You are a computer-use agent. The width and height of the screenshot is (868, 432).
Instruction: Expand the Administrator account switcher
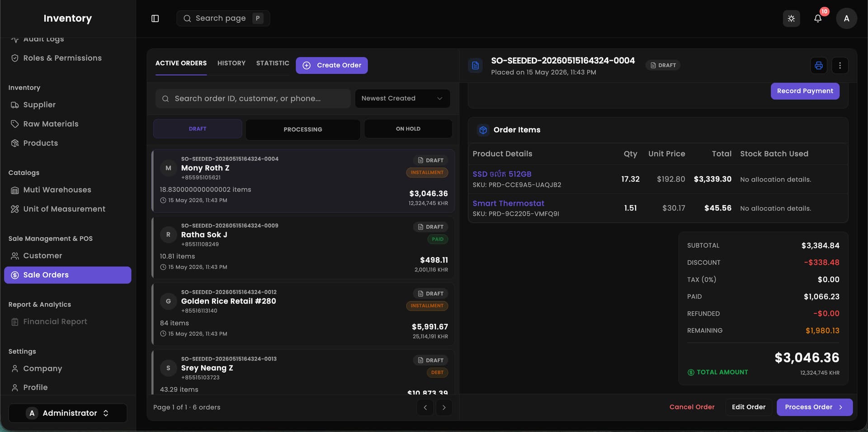pyautogui.click(x=68, y=413)
